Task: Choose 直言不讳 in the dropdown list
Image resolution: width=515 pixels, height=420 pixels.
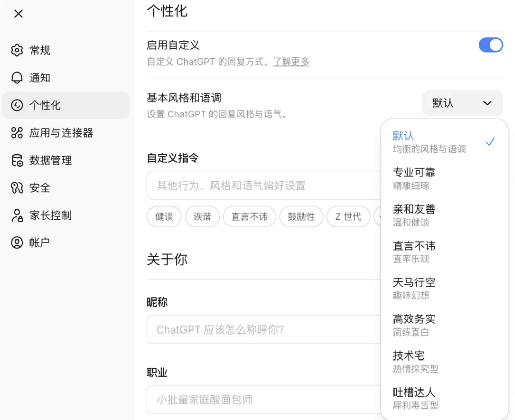Action: tap(444, 252)
